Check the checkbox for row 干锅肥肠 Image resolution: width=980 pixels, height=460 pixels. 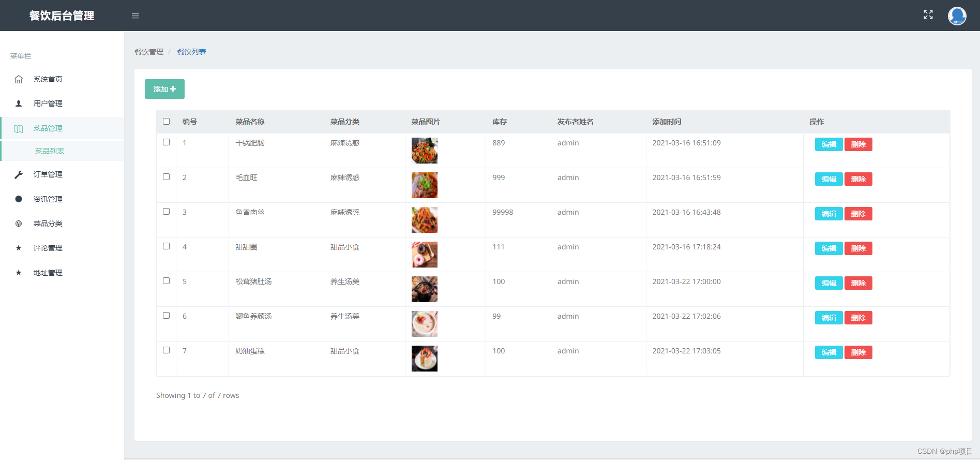[166, 142]
